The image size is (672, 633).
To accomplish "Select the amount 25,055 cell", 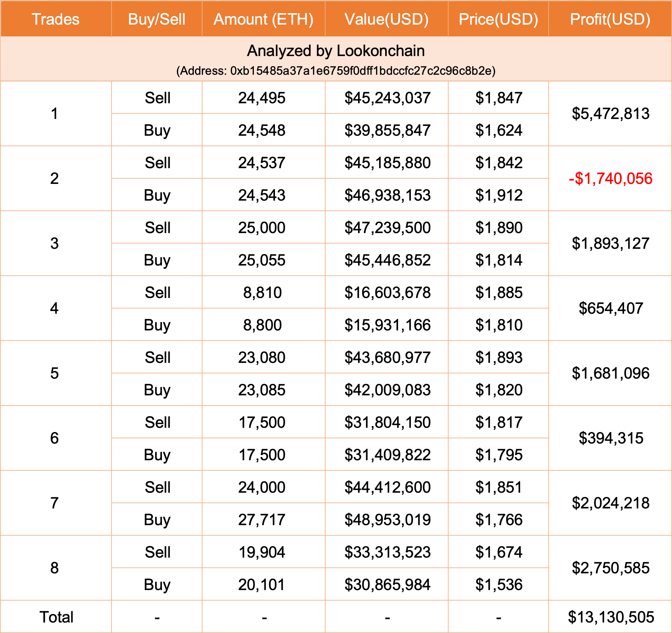I will [262, 260].
